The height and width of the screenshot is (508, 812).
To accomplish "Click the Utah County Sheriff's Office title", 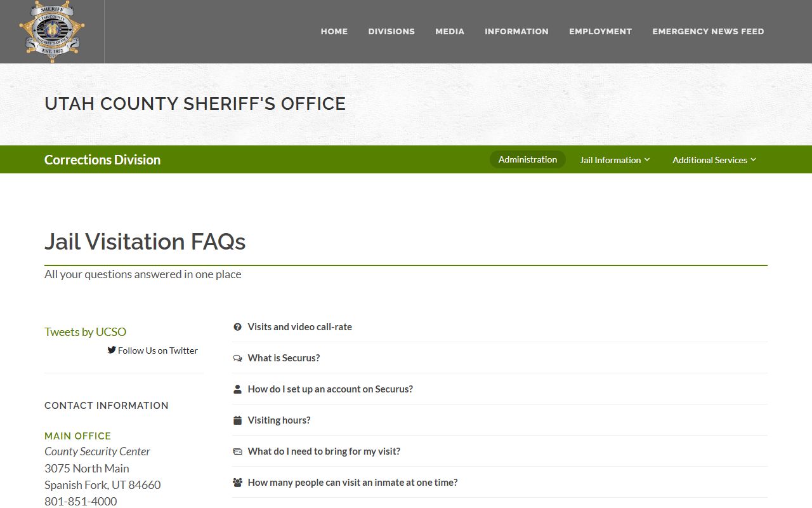I will (x=195, y=104).
